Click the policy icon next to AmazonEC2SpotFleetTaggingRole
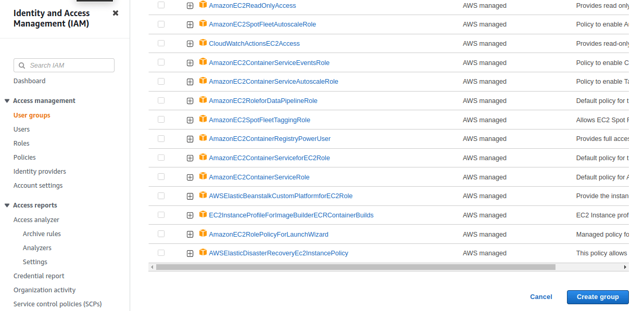Screen dimensions: 644x311 click(x=203, y=120)
